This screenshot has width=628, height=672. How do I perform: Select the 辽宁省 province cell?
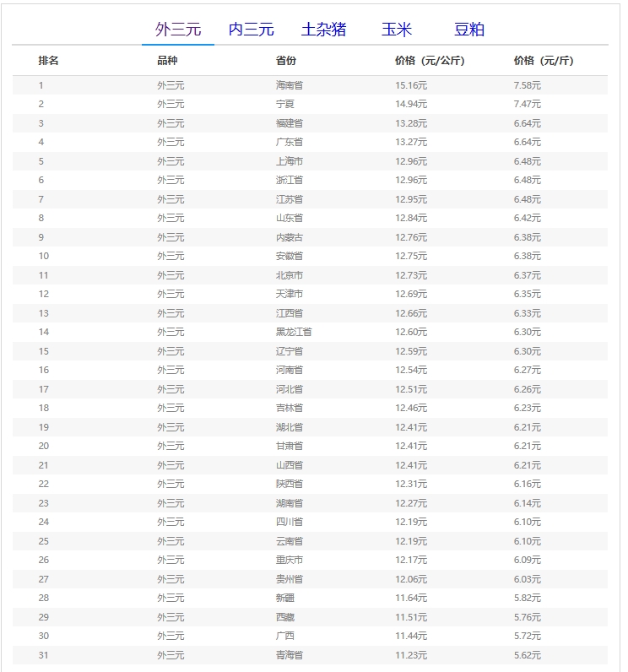tap(290, 351)
